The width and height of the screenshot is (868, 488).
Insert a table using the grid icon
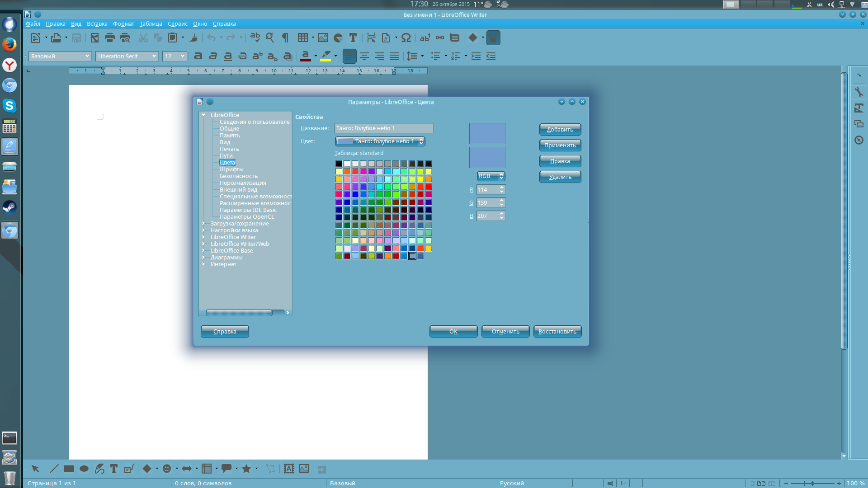pos(302,38)
